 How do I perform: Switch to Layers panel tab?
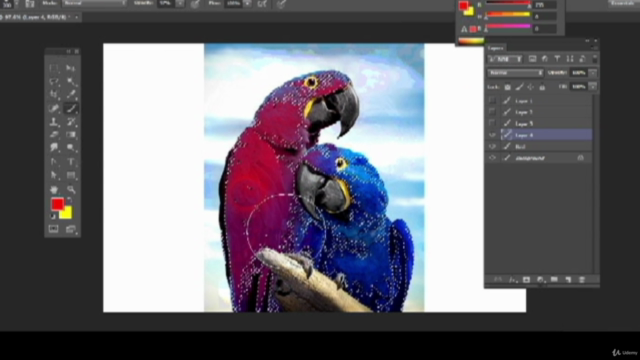[x=496, y=48]
